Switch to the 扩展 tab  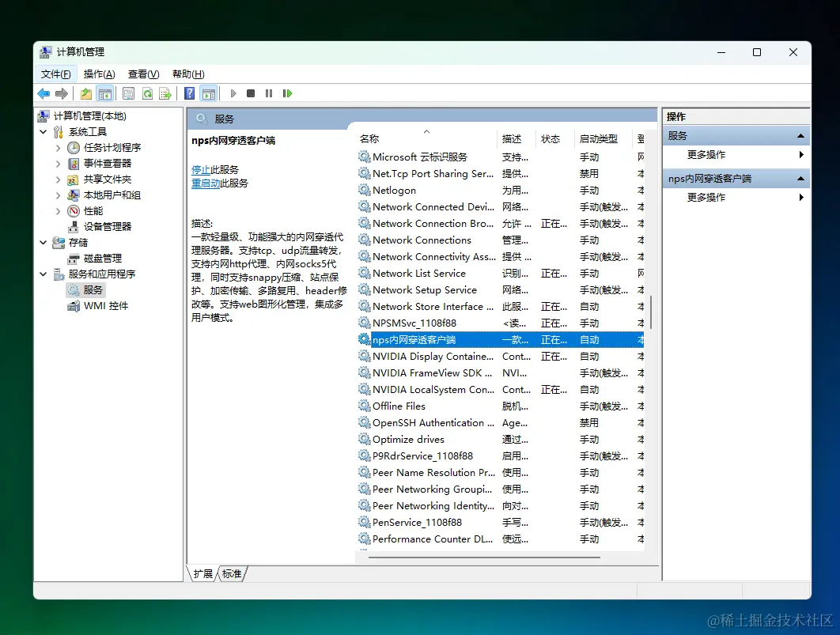pos(203,574)
